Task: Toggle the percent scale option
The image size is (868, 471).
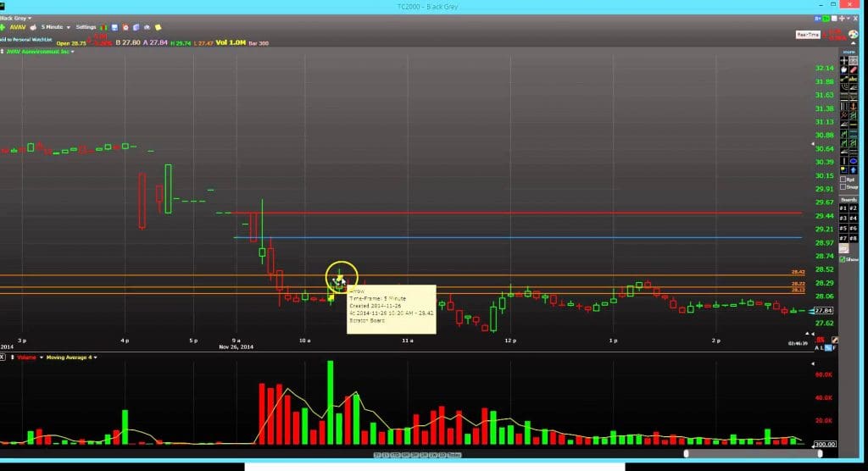Action: click(828, 348)
